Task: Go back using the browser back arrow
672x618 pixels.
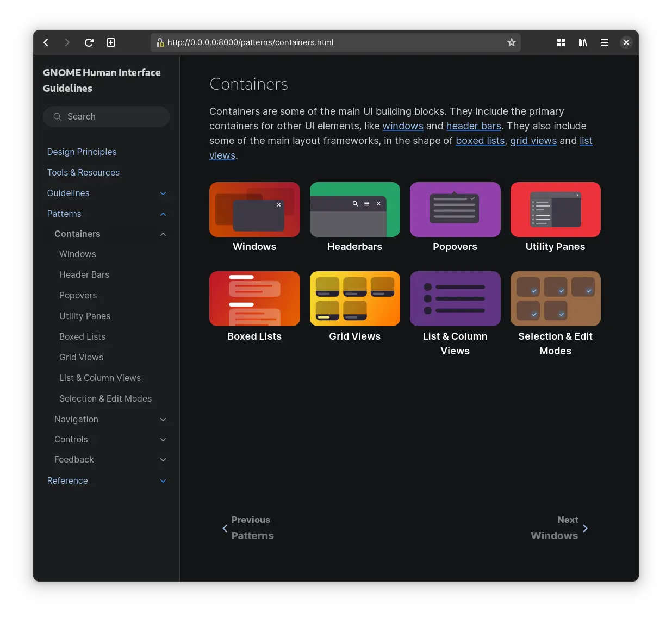Action: tap(46, 42)
